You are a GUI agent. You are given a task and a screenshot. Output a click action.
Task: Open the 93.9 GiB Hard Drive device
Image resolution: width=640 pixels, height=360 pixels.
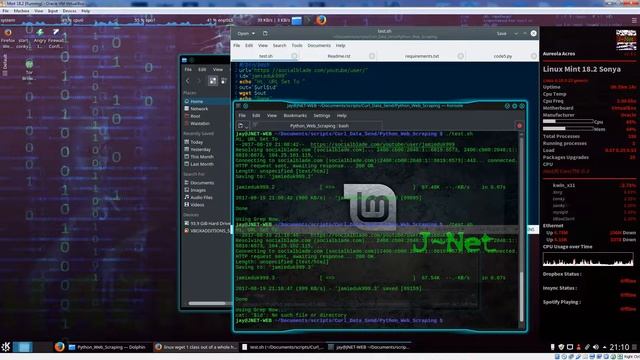pos(206,223)
